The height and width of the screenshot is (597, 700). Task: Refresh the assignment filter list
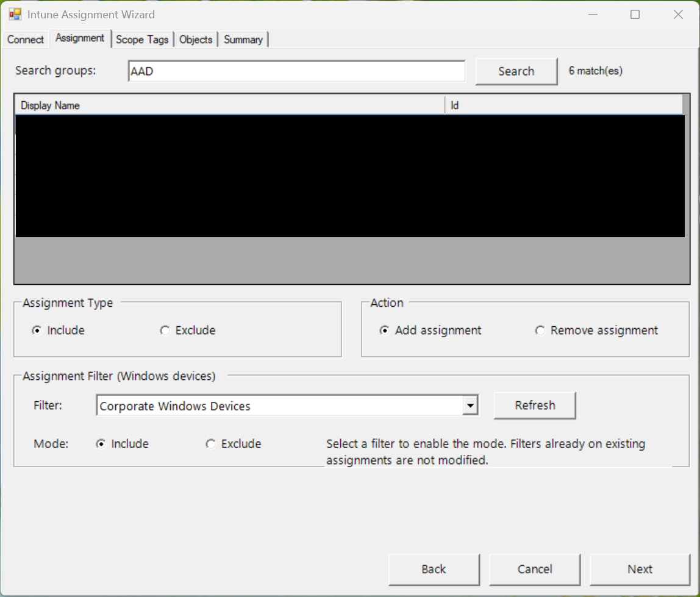point(535,406)
